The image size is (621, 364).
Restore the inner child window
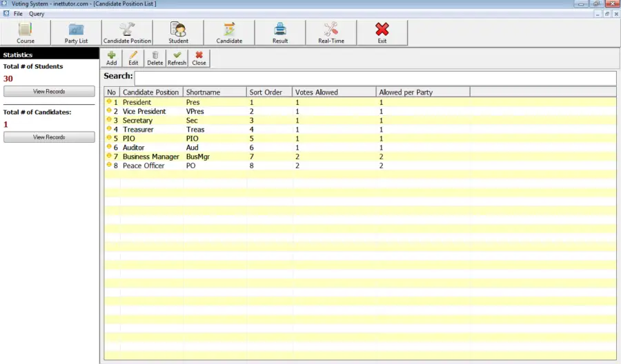pos(607,14)
